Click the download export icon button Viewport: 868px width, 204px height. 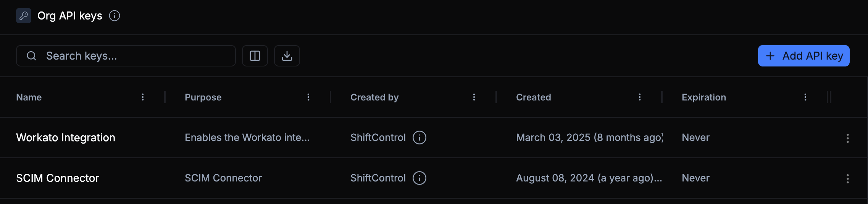pos(287,56)
